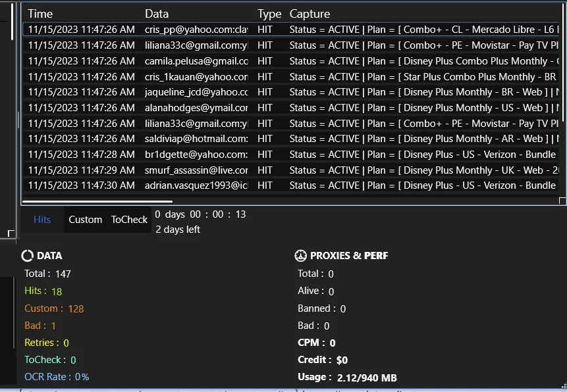Click the resize grip below the hits list

tap(562, 201)
